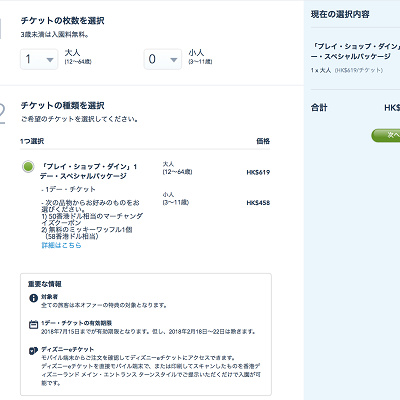Open the child ticket quantity dropdown

pos(163,59)
